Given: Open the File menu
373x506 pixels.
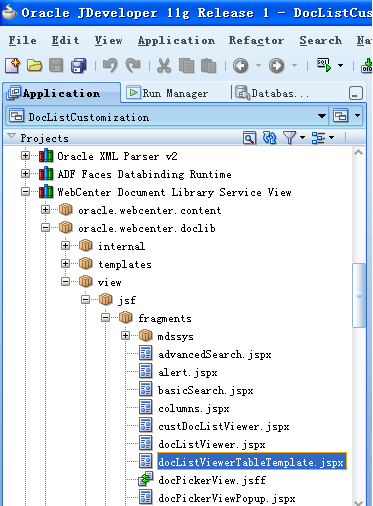Looking at the screenshot, I should pyautogui.click(x=23, y=40).
